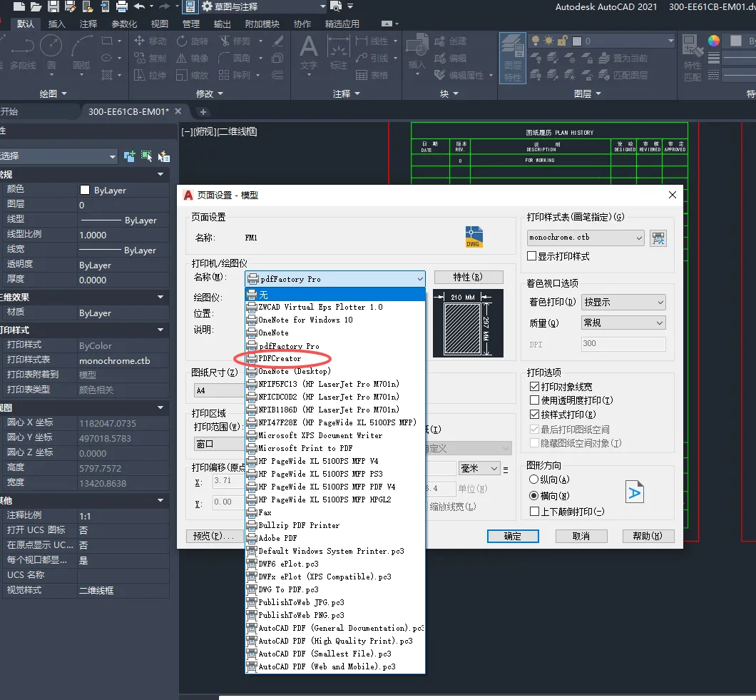The image size is (756, 700).
Task: Click the white ByLayer color swatch
Action: (x=85, y=190)
